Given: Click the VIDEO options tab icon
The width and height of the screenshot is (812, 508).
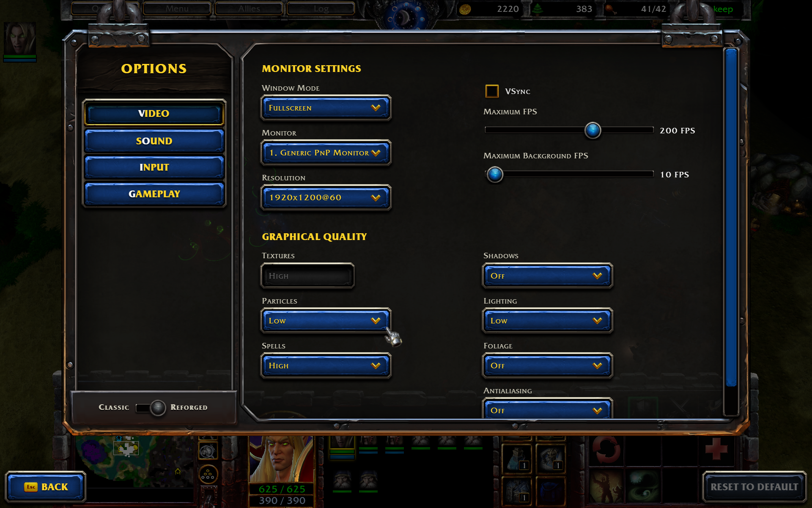Looking at the screenshot, I should click(154, 113).
